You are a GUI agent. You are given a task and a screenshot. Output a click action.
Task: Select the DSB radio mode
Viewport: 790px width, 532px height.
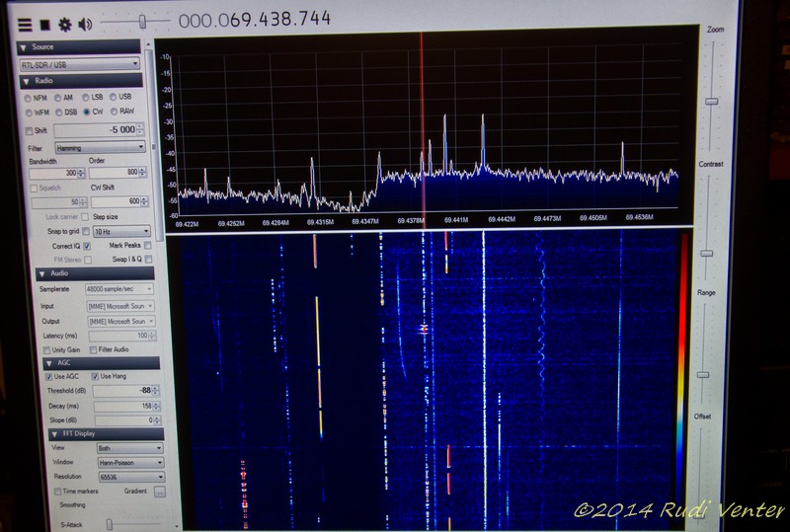[59, 113]
